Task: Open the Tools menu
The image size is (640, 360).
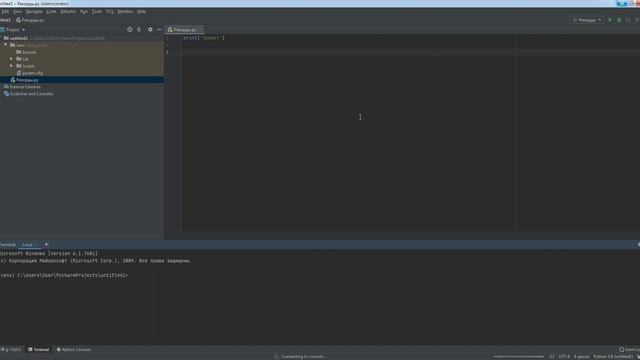Action: pyautogui.click(x=97, y=11)
